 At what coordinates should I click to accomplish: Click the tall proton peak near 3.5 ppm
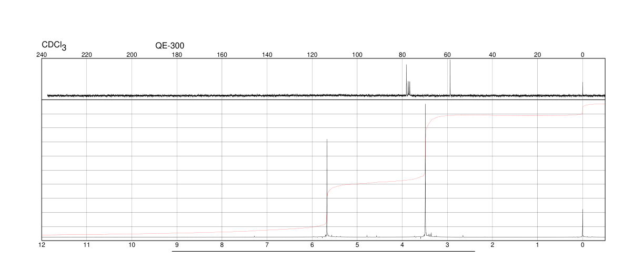[x=425, y=171]
